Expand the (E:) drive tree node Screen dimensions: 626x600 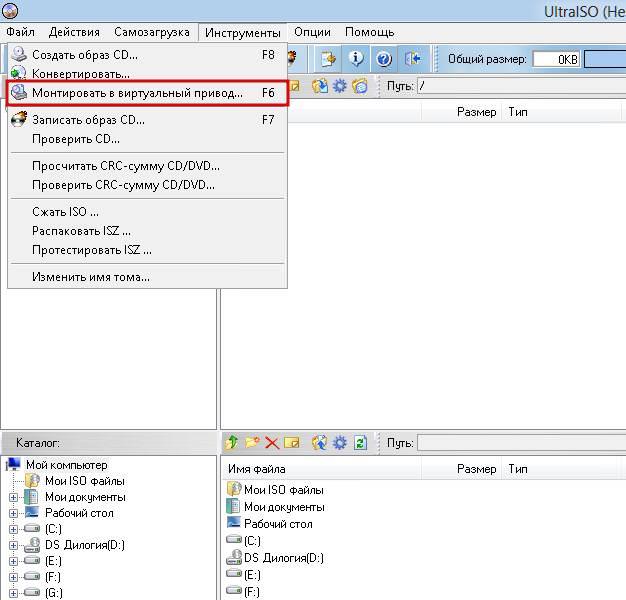[13, 561]
